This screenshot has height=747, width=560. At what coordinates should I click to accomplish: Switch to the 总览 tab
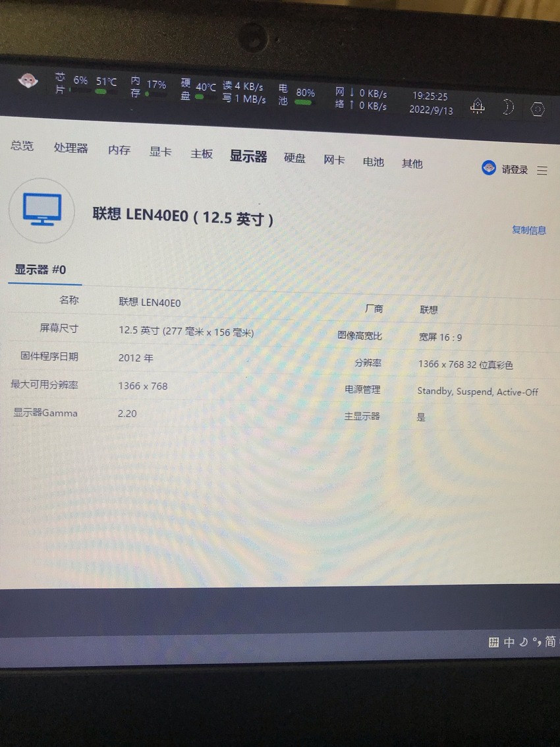click(x=22, y=145)
